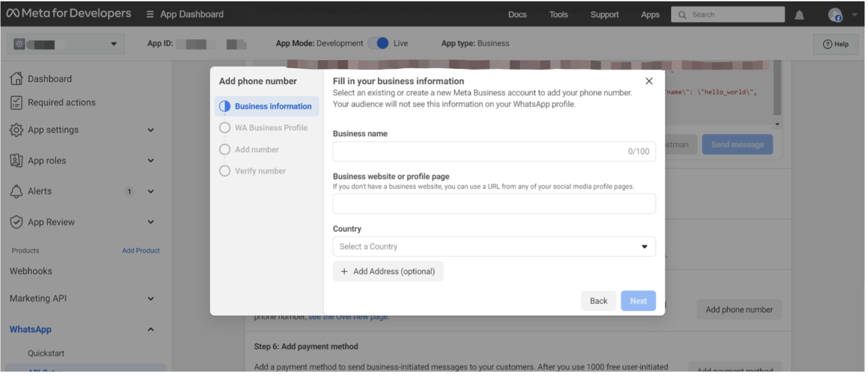Open the profile avatar menu
868x376 pixels.
tap(835, 15)
